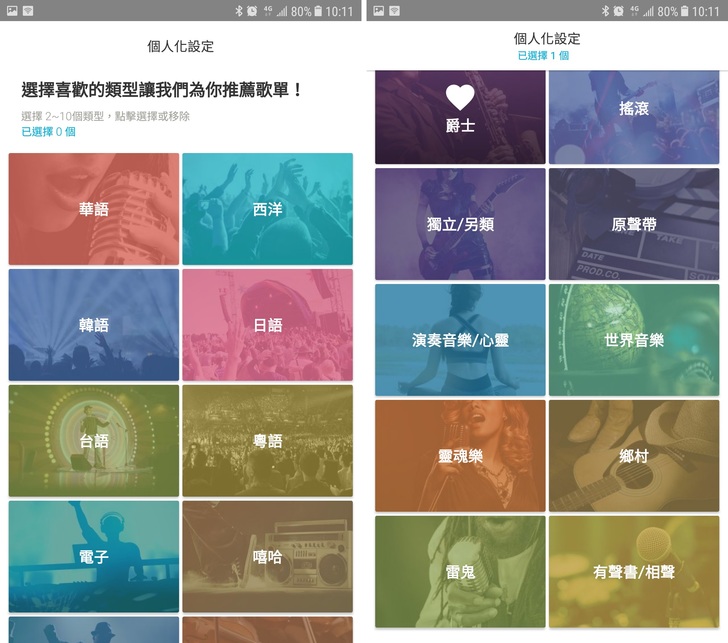Tap the right status bar Bluetooth icon
The height and width of the screenshot is (643, 728).
pyautogui.click(x=605, y=11)
